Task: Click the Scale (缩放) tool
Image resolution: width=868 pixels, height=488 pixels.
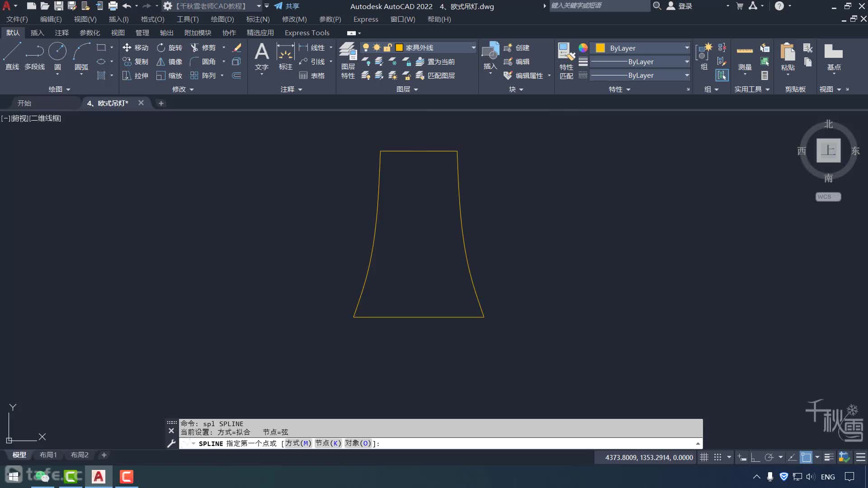Action: 170,75
